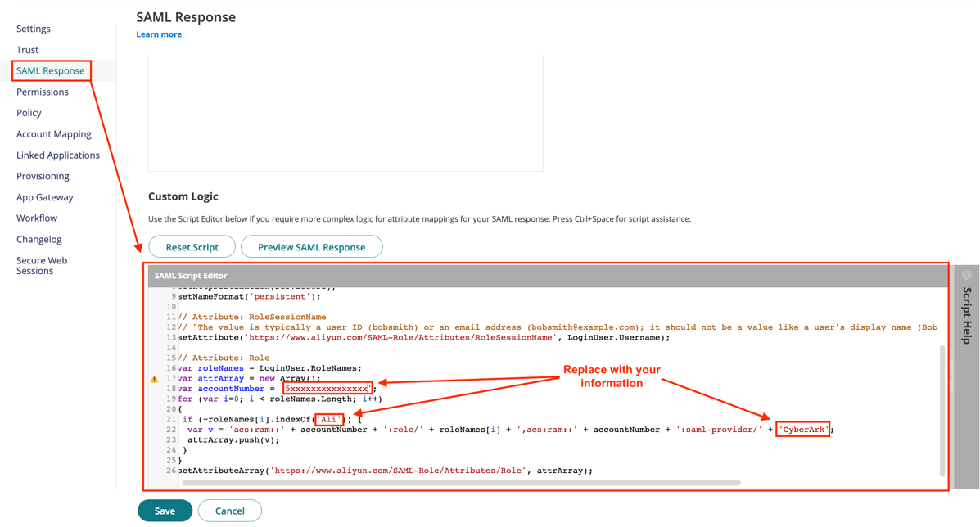980x527 pixels.
Task: Click the Script Help vertical label
Action: (967, 315)
